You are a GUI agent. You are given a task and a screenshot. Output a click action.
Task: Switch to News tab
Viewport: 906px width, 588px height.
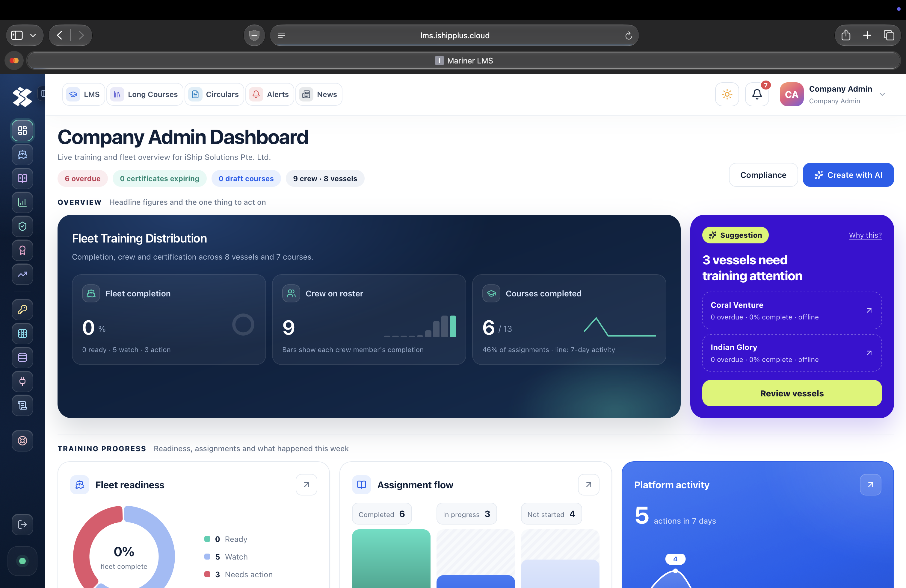point(318,94)
